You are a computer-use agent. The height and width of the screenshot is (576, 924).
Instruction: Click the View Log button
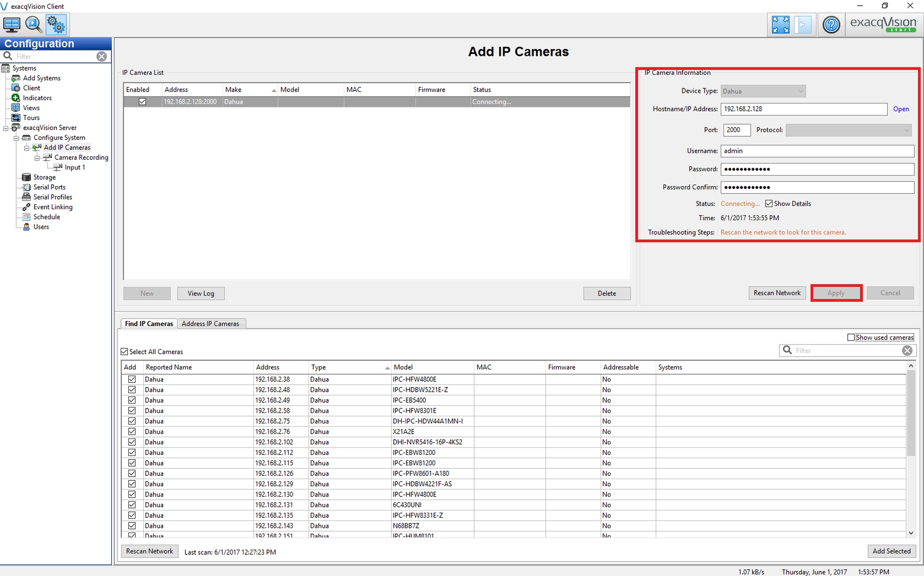coord(201,293)
